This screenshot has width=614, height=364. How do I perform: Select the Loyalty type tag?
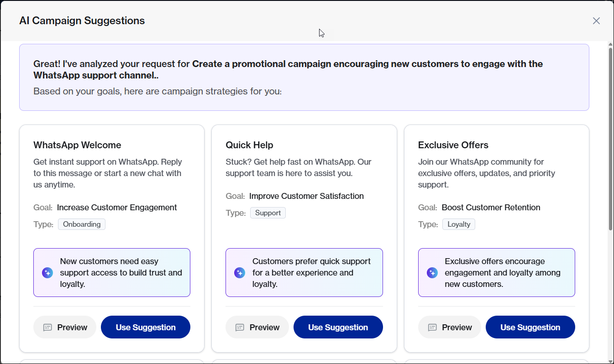[x=458, y=224]
